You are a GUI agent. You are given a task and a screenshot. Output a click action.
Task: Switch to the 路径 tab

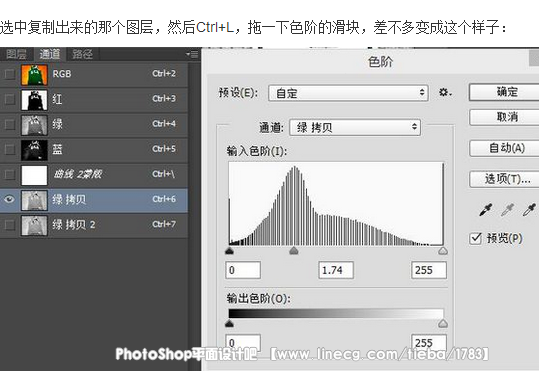coord(82,54)
